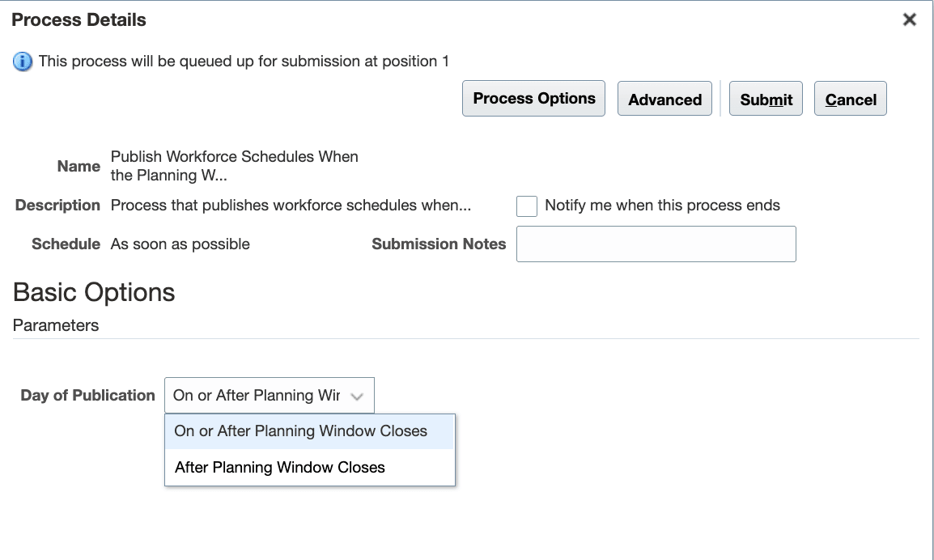Click the Parameters section label

pyautogui.click(x=54, y=325)
